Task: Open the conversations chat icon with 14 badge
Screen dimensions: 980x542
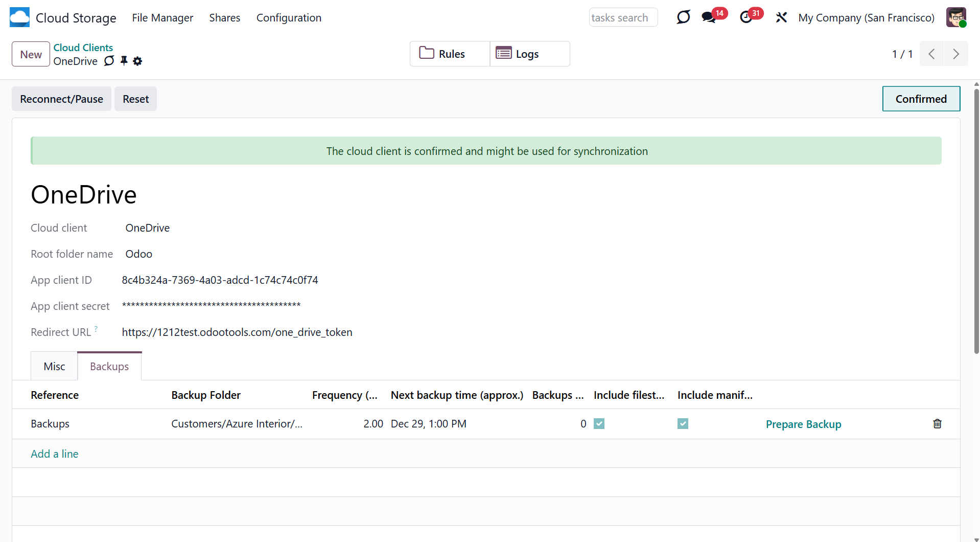Action: (708, 17)
